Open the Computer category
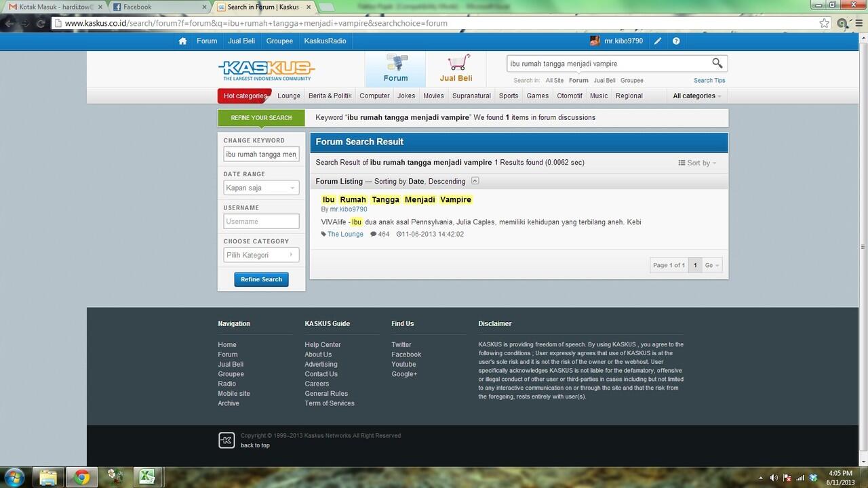The width and height of the screenshot is (868, 488). click(x=374, y=96)
